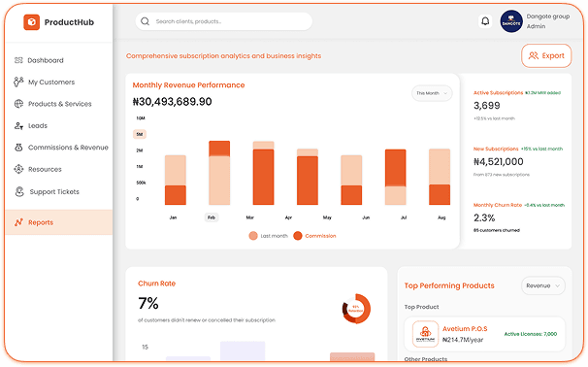The width and height of the screenshot is (588, 367).
Task: Click the ₦30,493,689.90 revenue total
Action: (x=172, y=102)
